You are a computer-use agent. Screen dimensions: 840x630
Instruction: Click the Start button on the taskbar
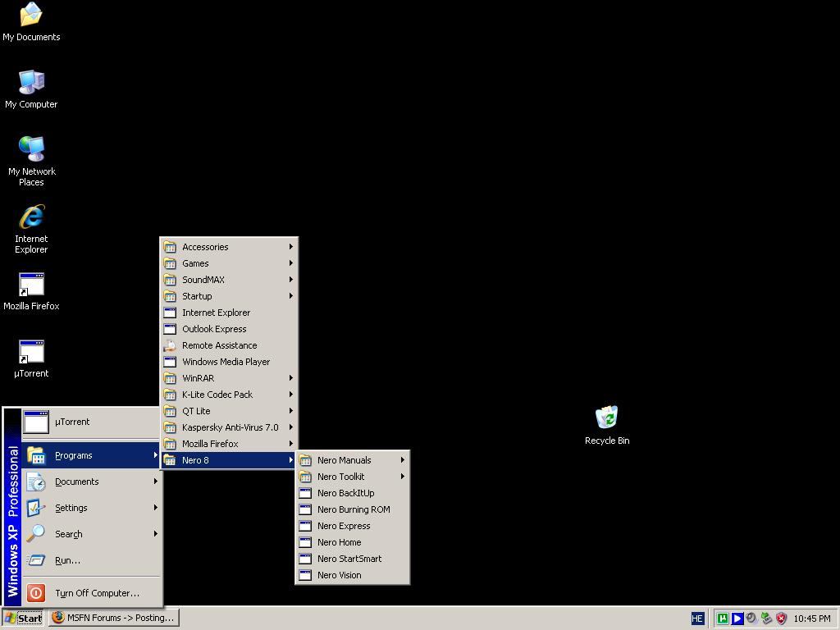23,619
